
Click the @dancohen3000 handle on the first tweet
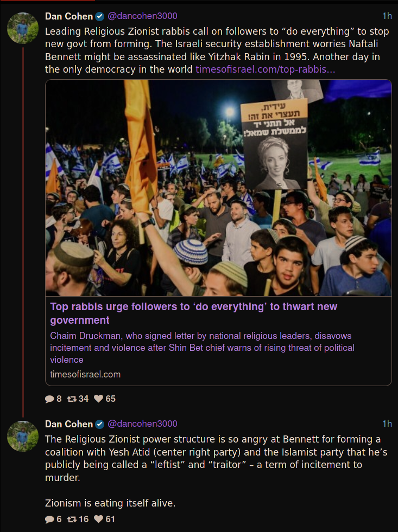[x=142, y=16]
